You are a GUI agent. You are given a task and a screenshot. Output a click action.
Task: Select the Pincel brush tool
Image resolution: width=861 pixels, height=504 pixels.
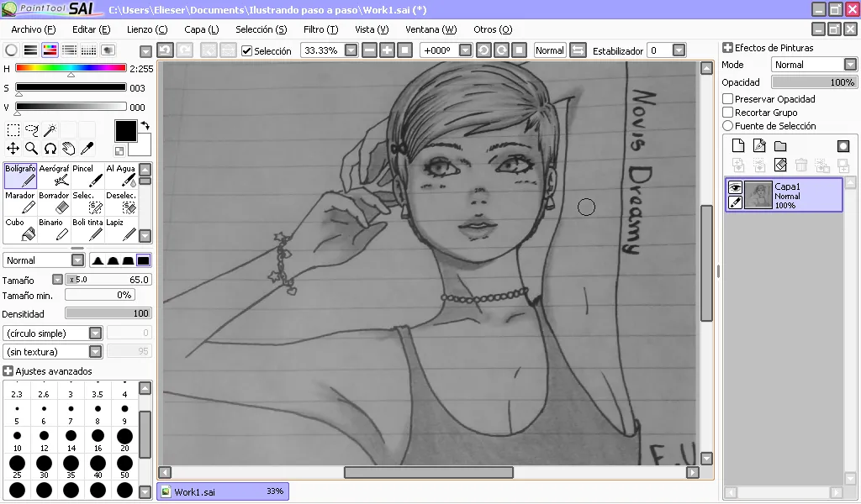click(x=87, y=176)
